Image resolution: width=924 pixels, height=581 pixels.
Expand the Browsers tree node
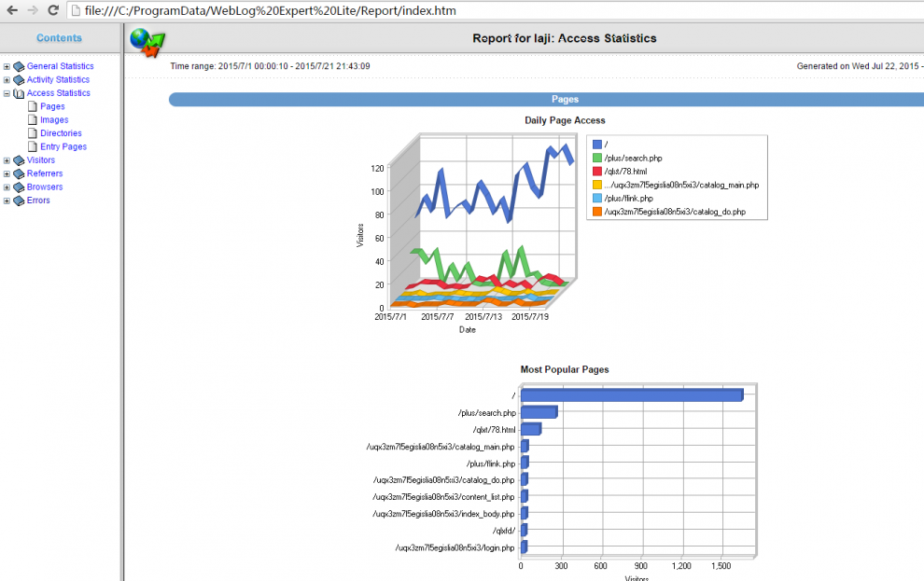click(7, 187)
